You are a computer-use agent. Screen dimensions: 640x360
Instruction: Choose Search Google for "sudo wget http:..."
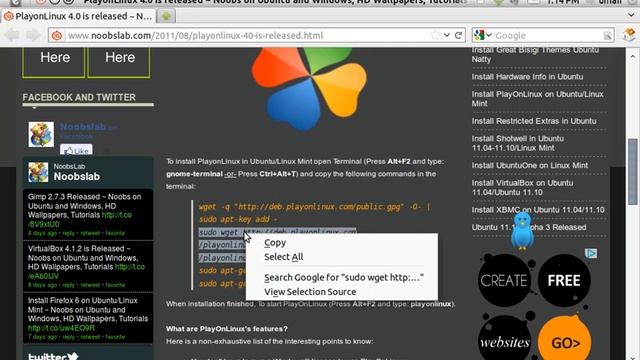point(344,278)
